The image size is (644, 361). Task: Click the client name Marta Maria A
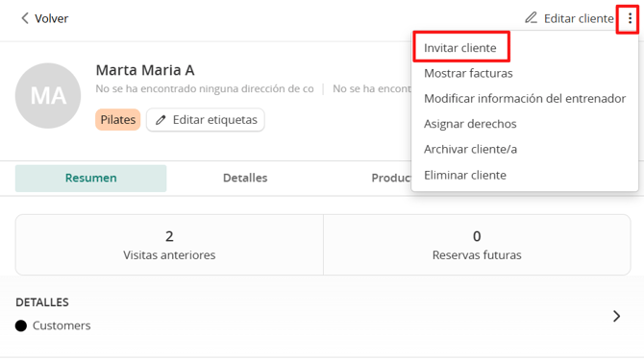145,70
